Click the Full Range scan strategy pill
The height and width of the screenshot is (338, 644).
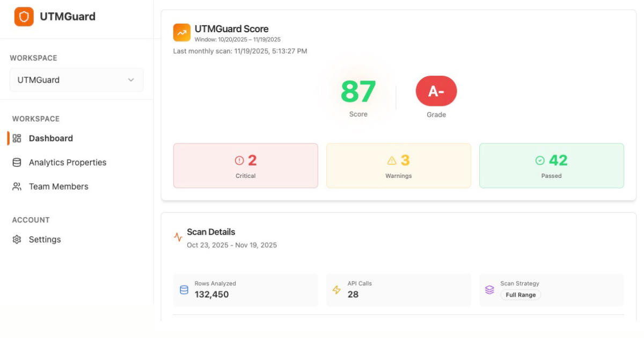[x=520, y=294]
